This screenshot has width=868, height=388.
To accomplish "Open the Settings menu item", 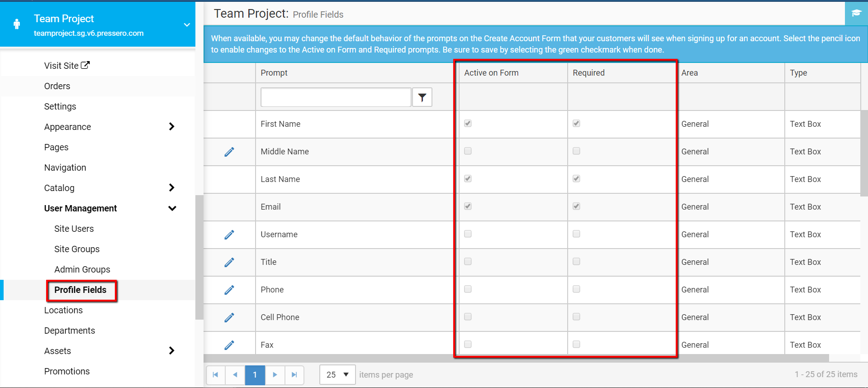I will pos(60,106).
